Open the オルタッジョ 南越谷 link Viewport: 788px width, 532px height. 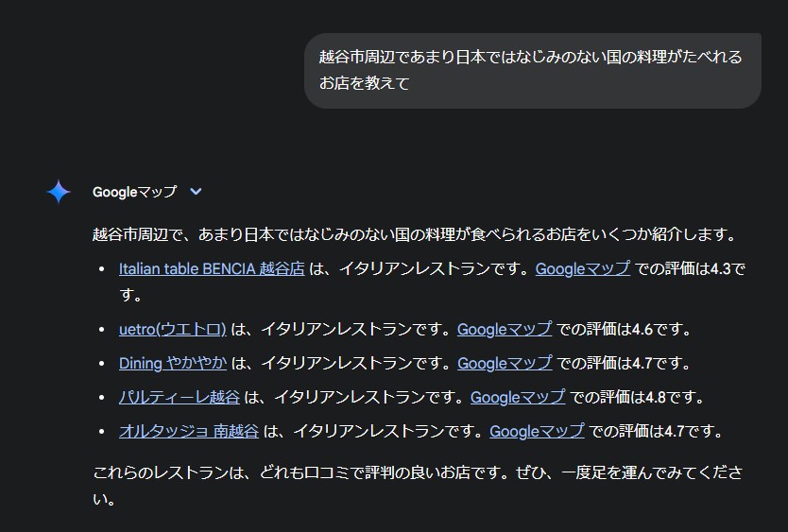point(189,431)
